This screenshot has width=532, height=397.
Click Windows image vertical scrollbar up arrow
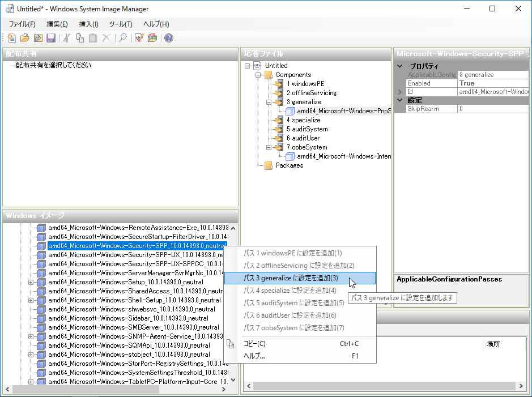[x=233, y=228]
